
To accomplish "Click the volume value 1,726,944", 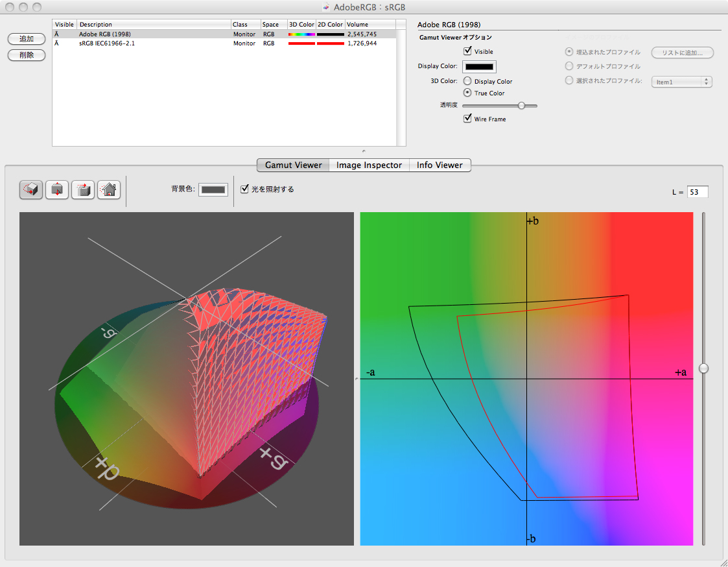I will tap(362, 43).
